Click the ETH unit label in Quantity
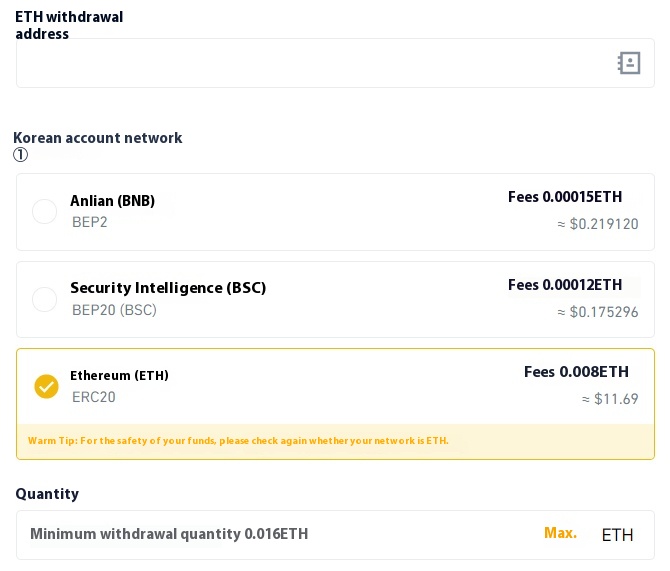The width and height of the screenshot is (670, 571). pos(617,535)
